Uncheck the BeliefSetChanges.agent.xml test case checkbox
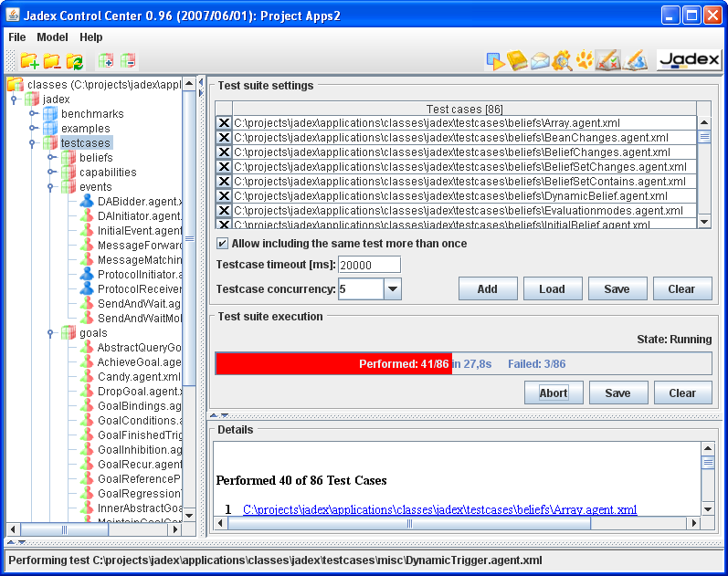The image size is (728, 576). point(224,167)
